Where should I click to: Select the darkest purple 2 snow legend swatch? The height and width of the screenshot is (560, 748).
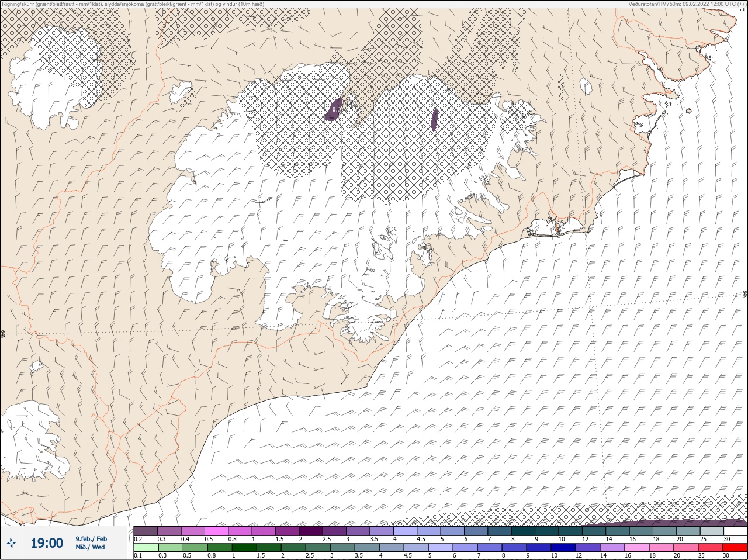(x=311, y=531)
